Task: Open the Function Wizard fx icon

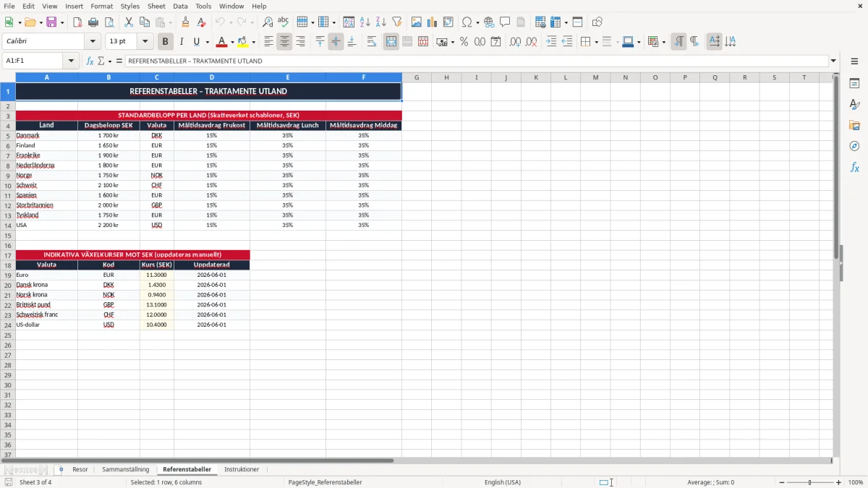Action: tap(90, 61)
